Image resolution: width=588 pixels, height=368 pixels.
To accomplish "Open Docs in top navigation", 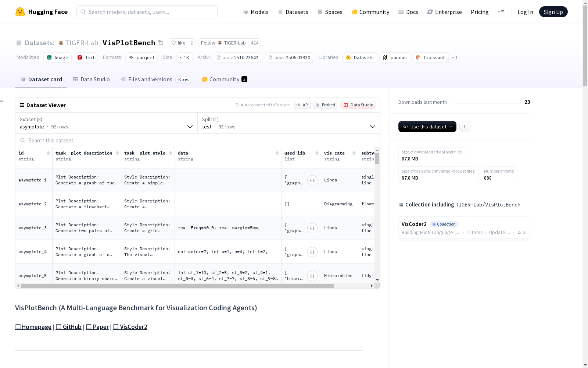I will coord(408,12).
